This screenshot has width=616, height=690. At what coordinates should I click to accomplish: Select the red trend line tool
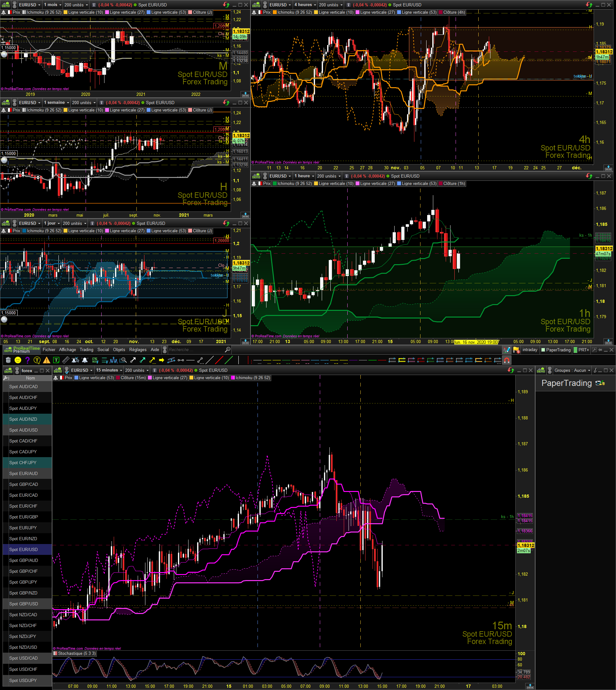click(219, 360)
